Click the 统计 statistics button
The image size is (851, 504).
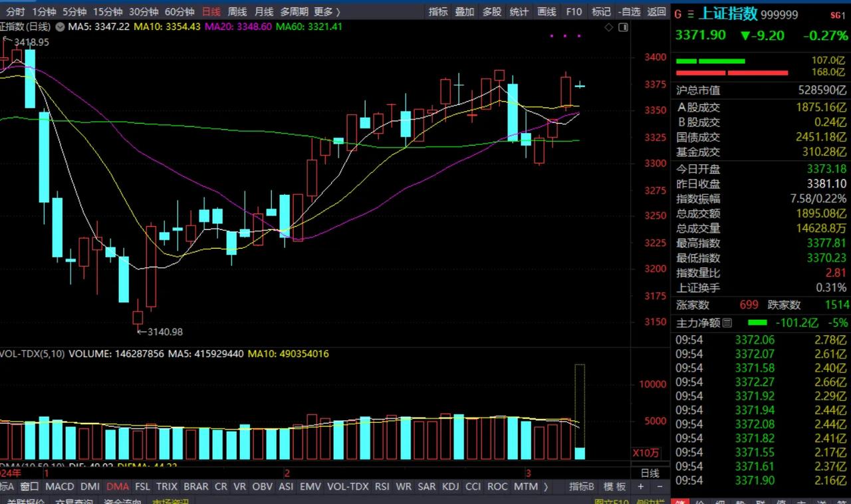(x=519, y=12)
